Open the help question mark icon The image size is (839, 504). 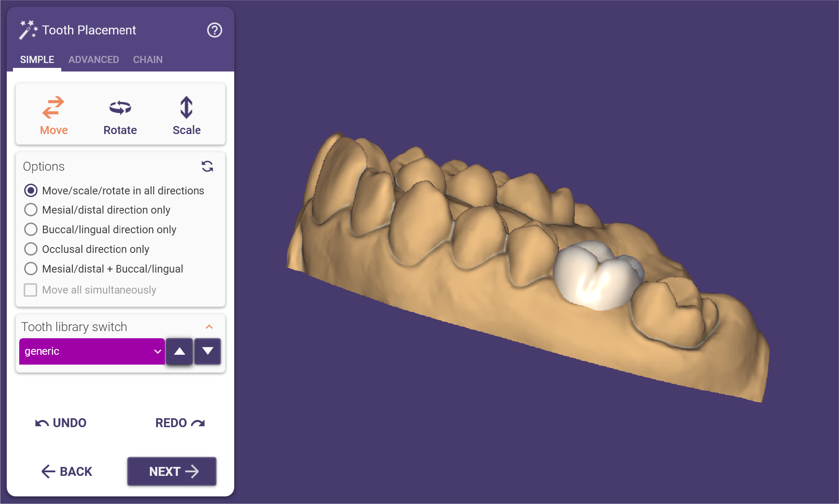click(x=215, y=30)
